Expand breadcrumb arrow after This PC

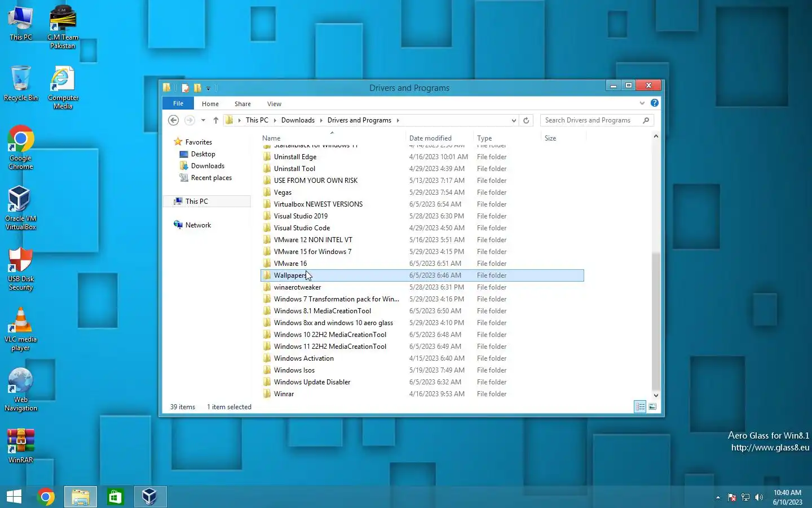pos(275,120)
